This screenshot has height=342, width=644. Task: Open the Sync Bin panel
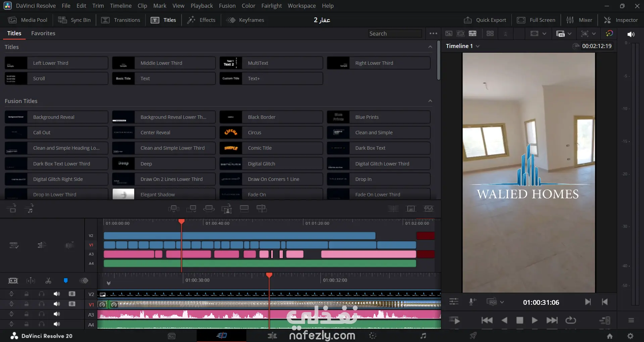pos(74,20)
